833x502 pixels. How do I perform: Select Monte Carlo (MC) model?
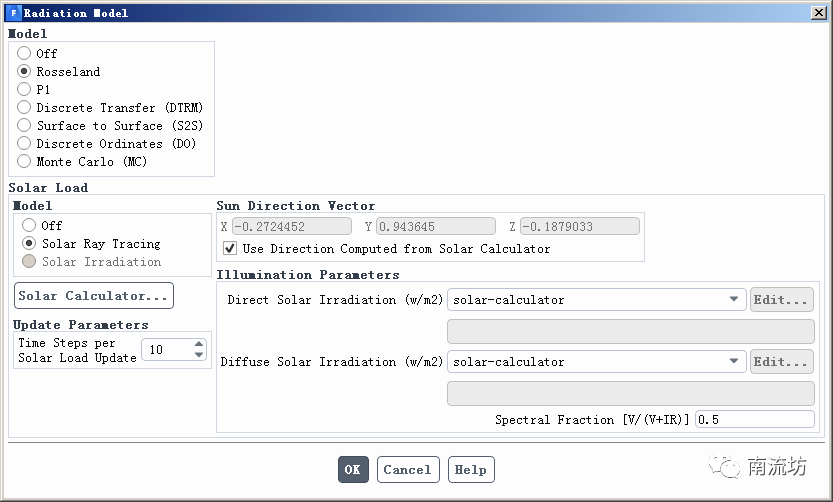(25, 161)
